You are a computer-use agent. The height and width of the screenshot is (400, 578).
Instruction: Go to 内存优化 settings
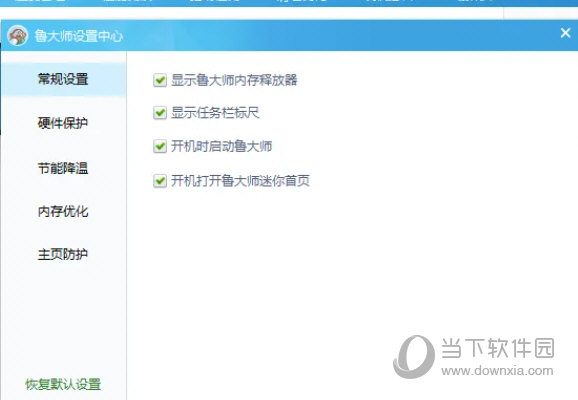pos(63,211)
